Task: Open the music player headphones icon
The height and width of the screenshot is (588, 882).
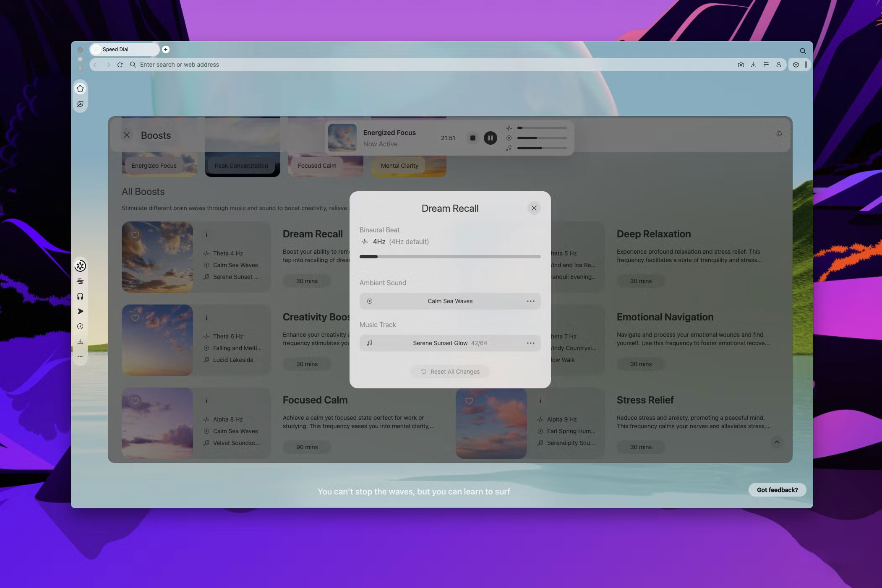Action: (x=80, y=297)
